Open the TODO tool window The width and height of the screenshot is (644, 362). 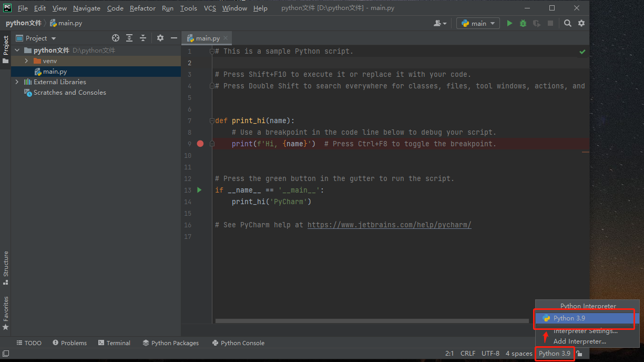(x=29, y=343)
